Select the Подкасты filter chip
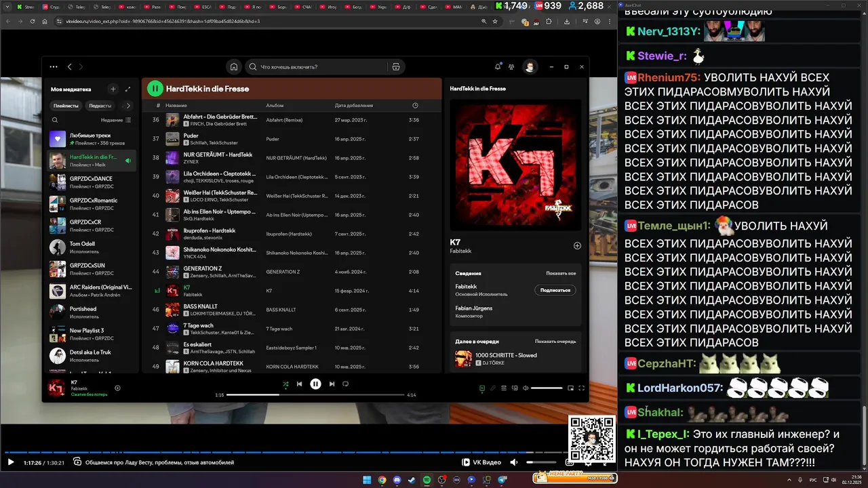This screenshot has height=488, width=868. (x=100, y=106)
